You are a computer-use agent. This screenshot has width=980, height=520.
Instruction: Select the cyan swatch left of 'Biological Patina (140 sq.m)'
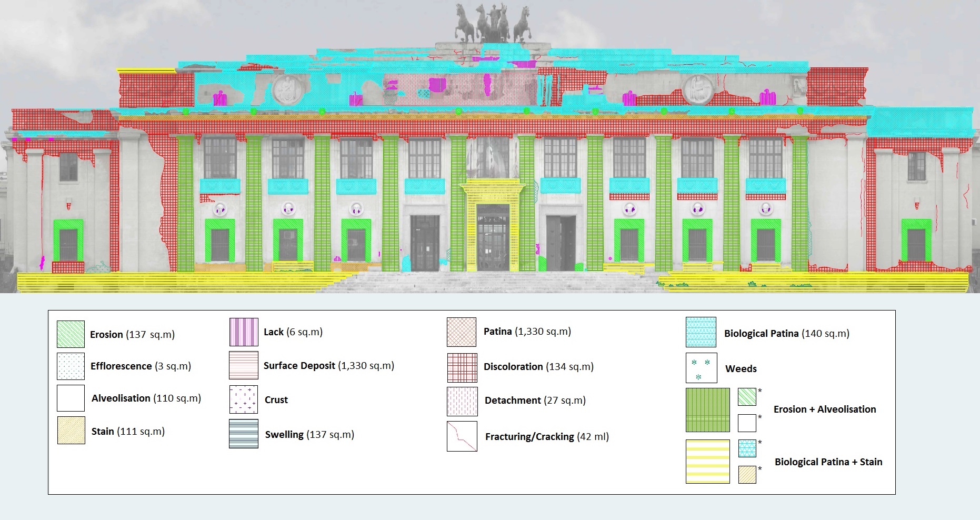[x=701, y=332]
